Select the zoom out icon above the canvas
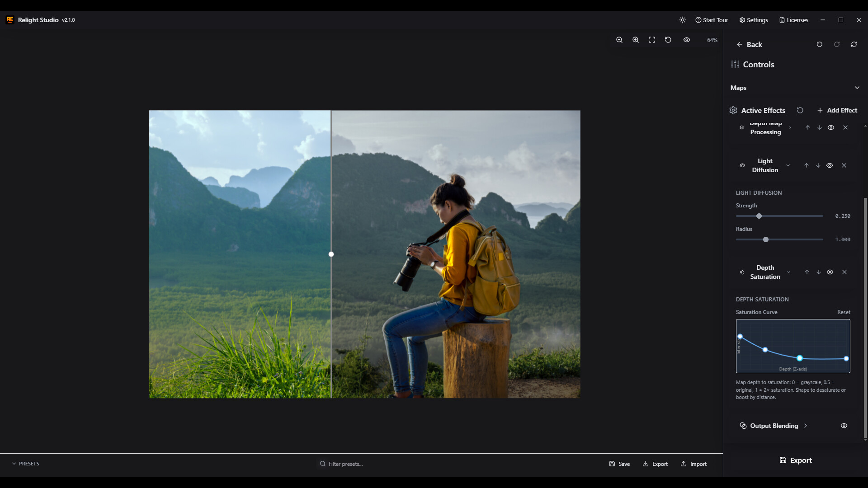Image resolution: width=868 pixels, height=488 pixels. [x=619, y=40]
